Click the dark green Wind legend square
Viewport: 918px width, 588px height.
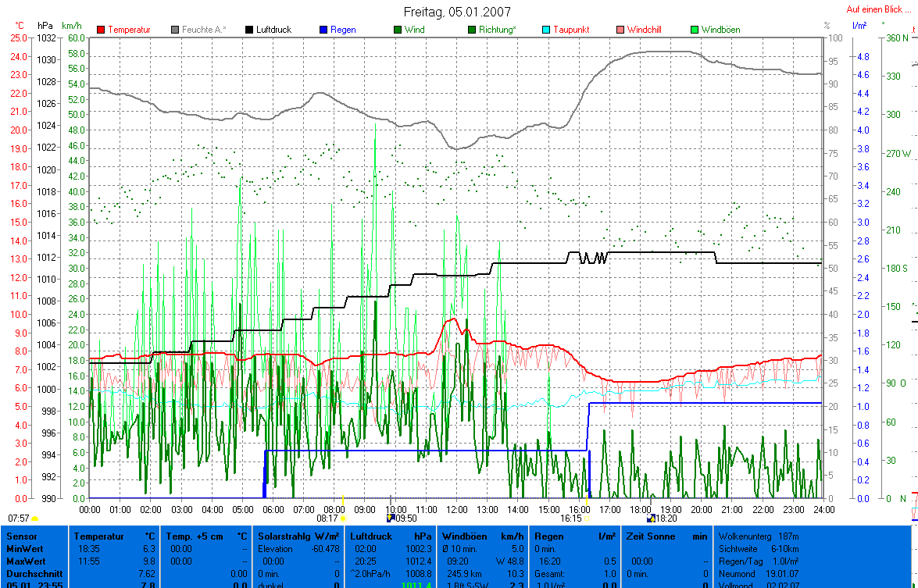pyautogui.click(x=398, y=30)
